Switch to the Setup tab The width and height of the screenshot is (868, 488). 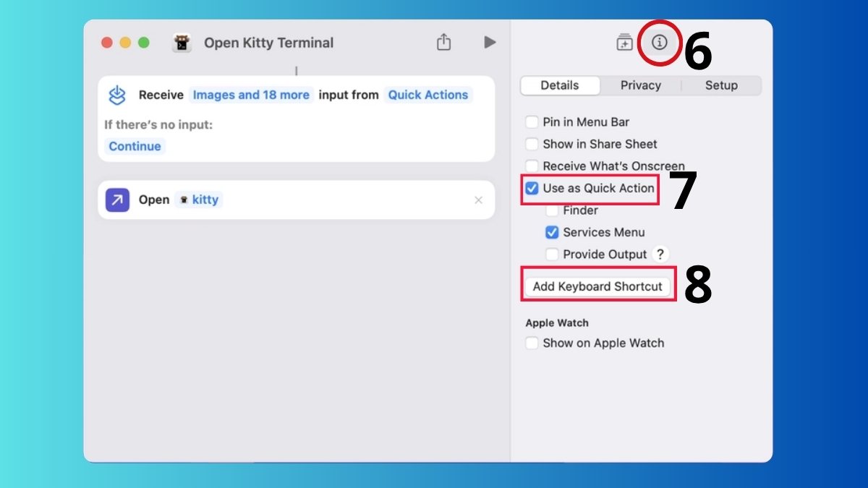pyautogui.click(x=721, y=85)
